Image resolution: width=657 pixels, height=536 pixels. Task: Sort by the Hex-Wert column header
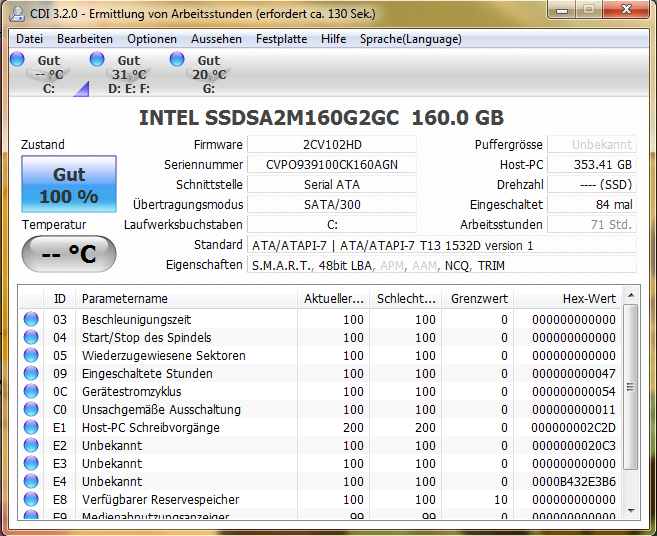click(x=568, y=298)
